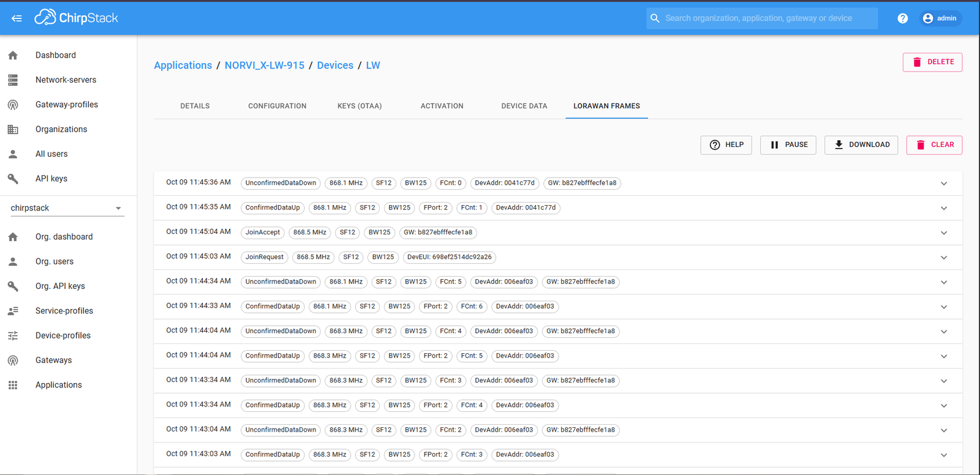Download the LoRaWAN frames
The height and width of the screenshot is (475, 980).
[861, 145]
